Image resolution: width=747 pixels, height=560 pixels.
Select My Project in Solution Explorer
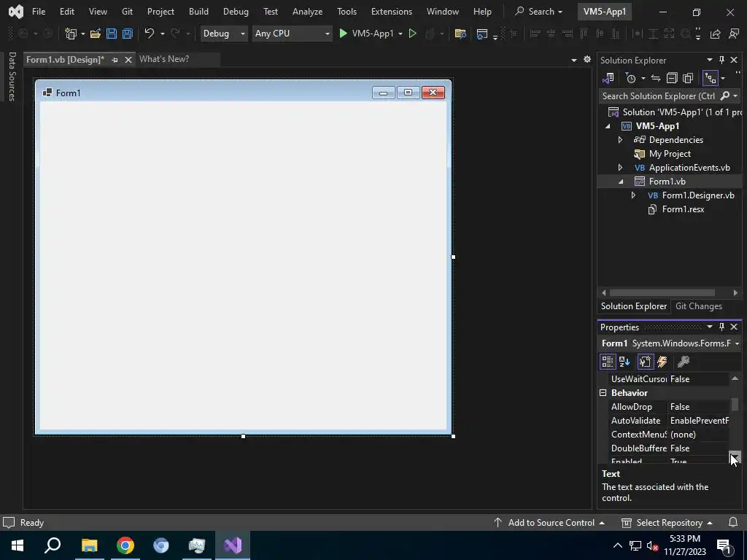click(670, 153)
